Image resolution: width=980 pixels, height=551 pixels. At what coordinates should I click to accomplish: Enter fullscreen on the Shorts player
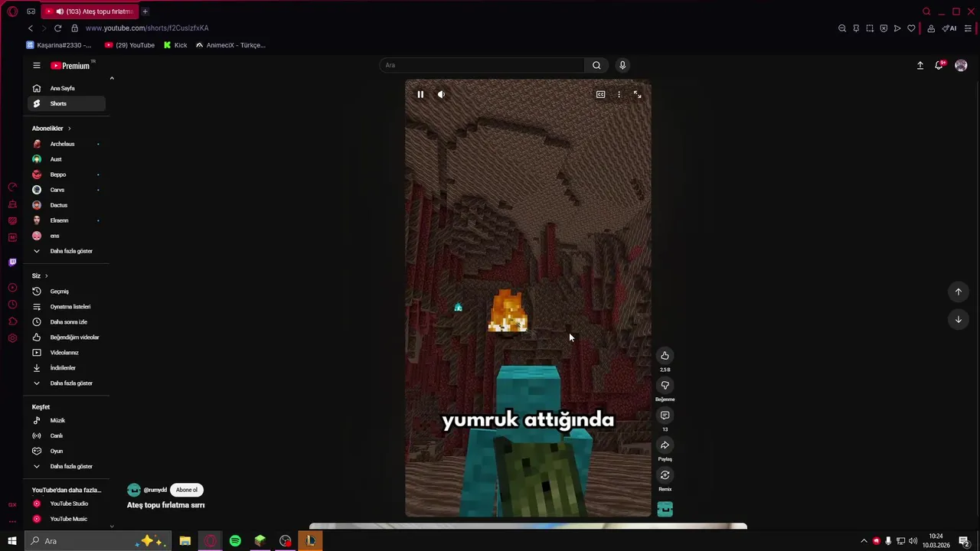637,94
